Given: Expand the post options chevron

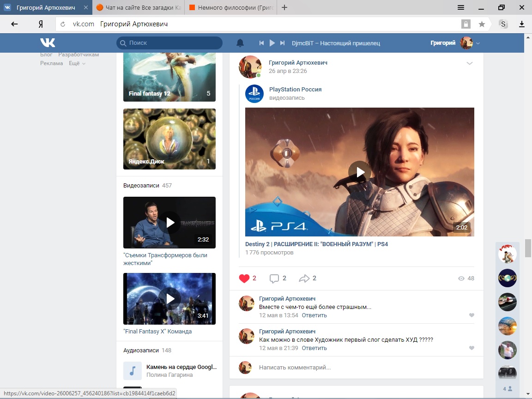Looking at the screenshot, I should click(x=470, y=63).
